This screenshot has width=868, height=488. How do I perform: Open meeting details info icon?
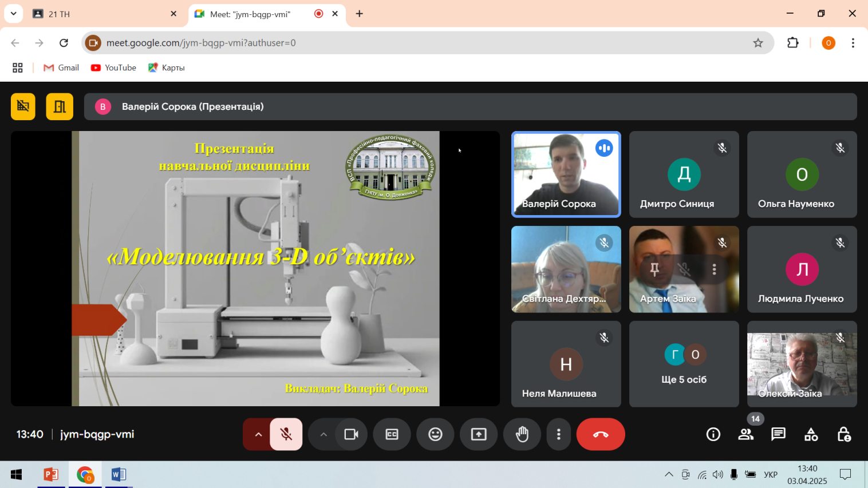[713, 434]
